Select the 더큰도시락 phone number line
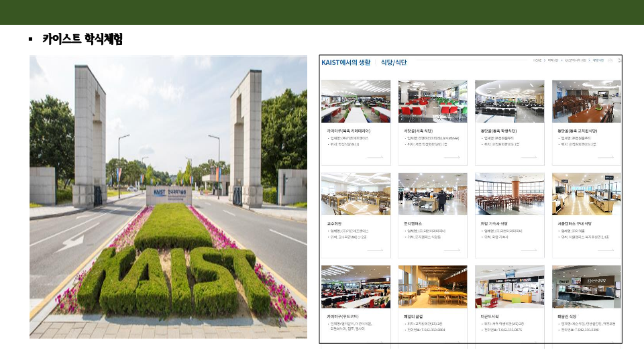 coord(502,330)
